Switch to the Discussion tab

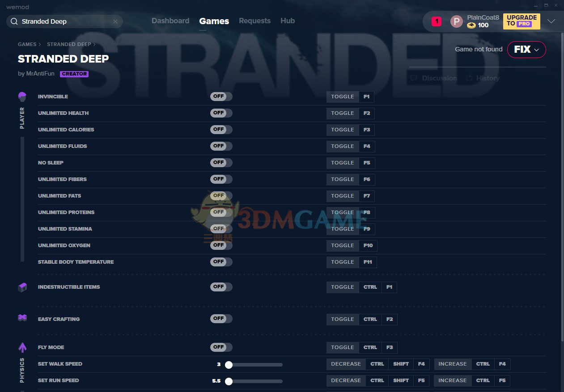pos(440,78)
